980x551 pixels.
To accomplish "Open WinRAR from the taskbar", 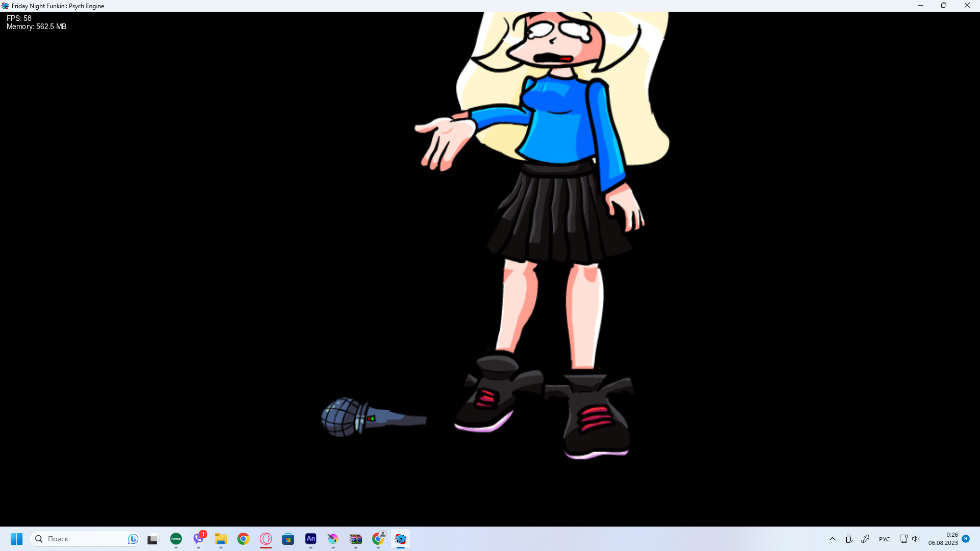I will click(x=356, y=539).
